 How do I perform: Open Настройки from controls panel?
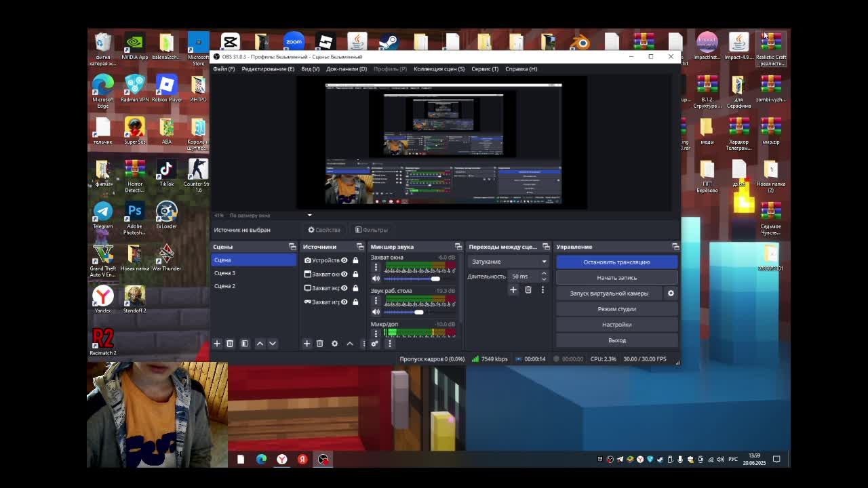coord(616,325)
